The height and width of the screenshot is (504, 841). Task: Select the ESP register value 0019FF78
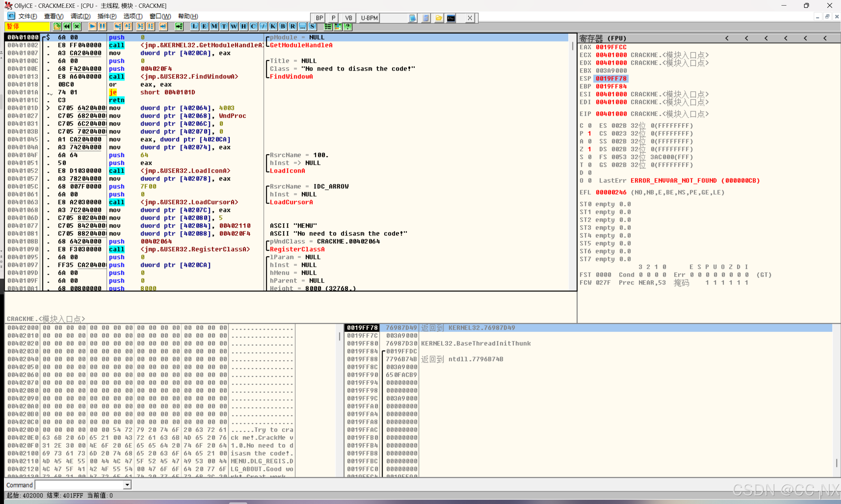pyautogui.click(x=611, y=78)
